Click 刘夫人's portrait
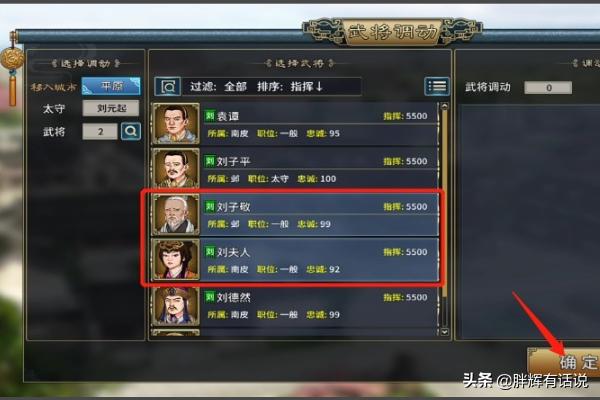 (176, 260)
